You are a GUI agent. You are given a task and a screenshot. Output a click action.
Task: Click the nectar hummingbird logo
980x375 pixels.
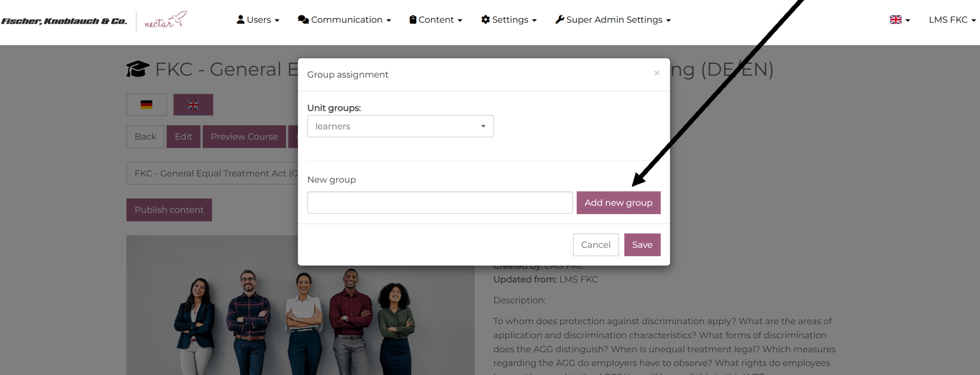point(166,21)
